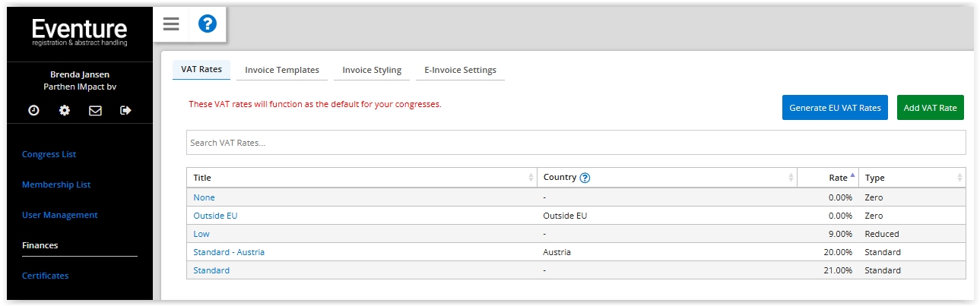Sort table by Country column arrows
Viewport: 980px width, 306px height.
(x=791, y=178)
